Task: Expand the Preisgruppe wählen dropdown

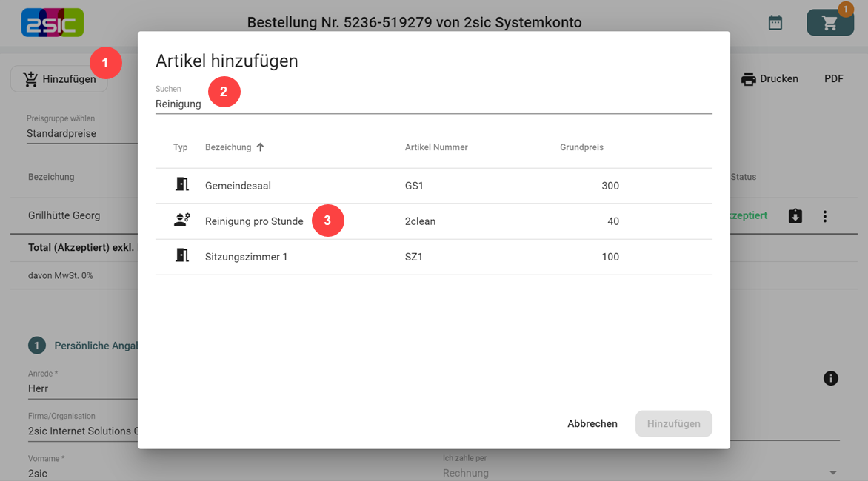Action: click(81, 134)
